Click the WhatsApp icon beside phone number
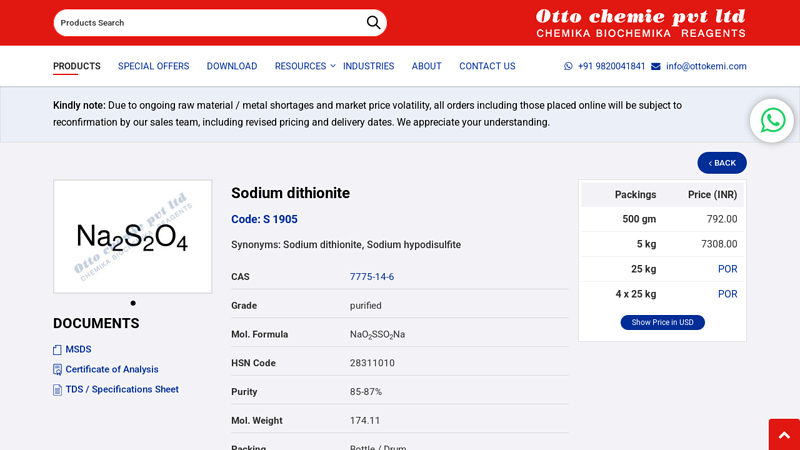The width and height of the screenshot is (800, 450). coord(568,66)
